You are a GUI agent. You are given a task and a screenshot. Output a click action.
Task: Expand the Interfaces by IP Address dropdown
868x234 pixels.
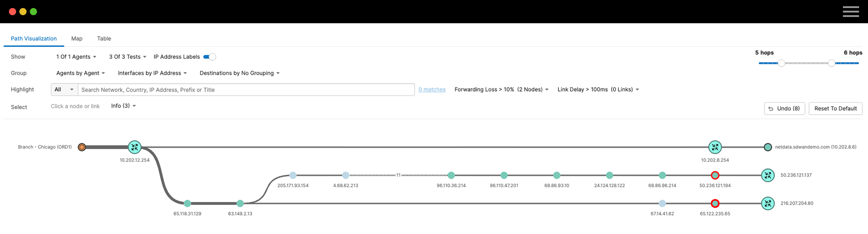(x=152, y=73)
